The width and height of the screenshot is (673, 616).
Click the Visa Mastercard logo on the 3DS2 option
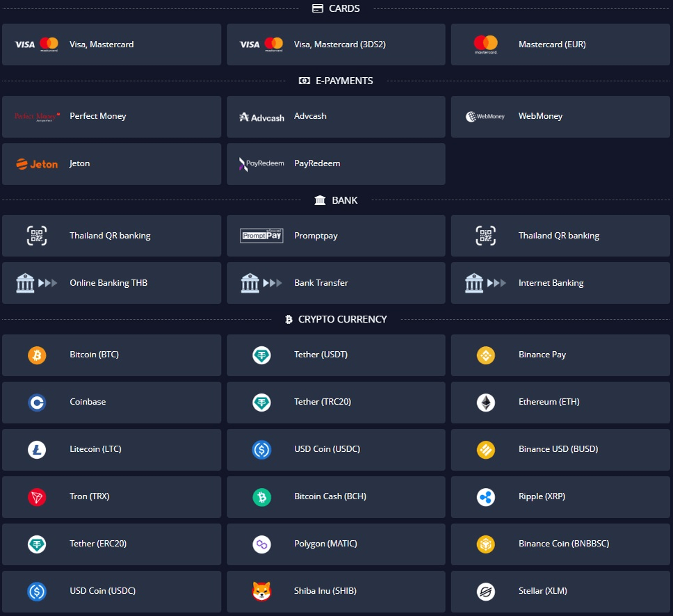(x=261, y=44)
